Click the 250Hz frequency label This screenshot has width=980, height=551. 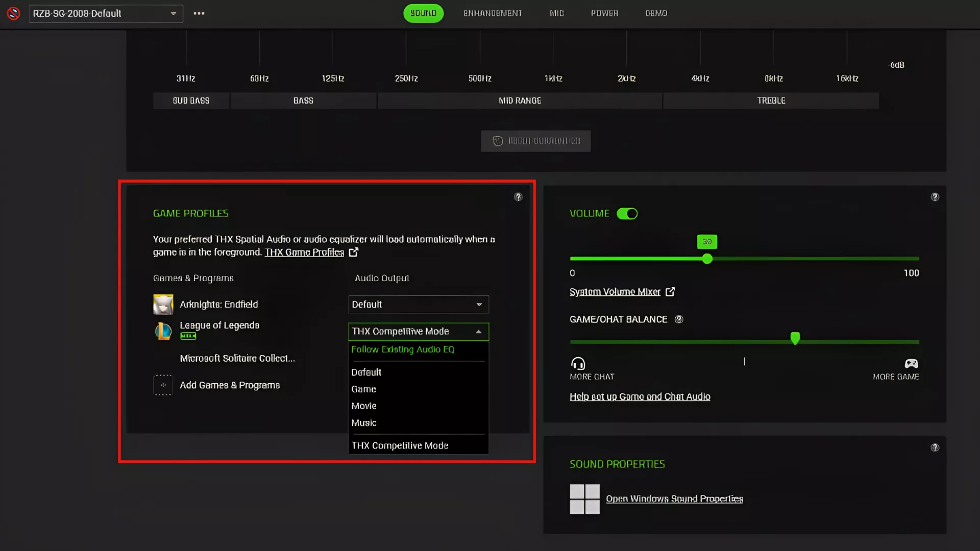point(406,79)
